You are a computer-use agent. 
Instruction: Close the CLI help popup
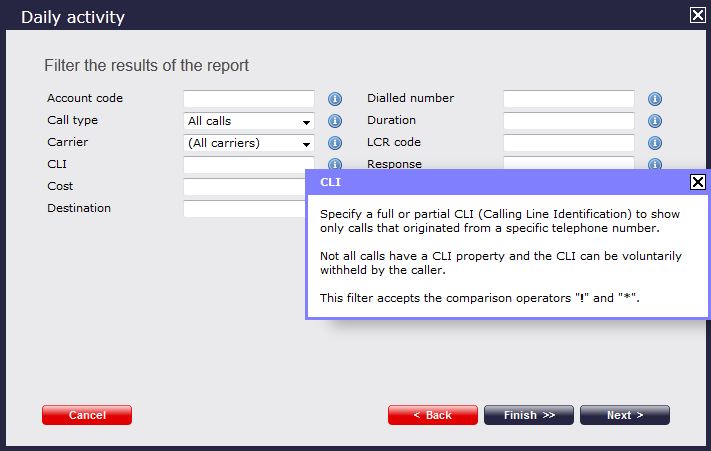(697, 182)
